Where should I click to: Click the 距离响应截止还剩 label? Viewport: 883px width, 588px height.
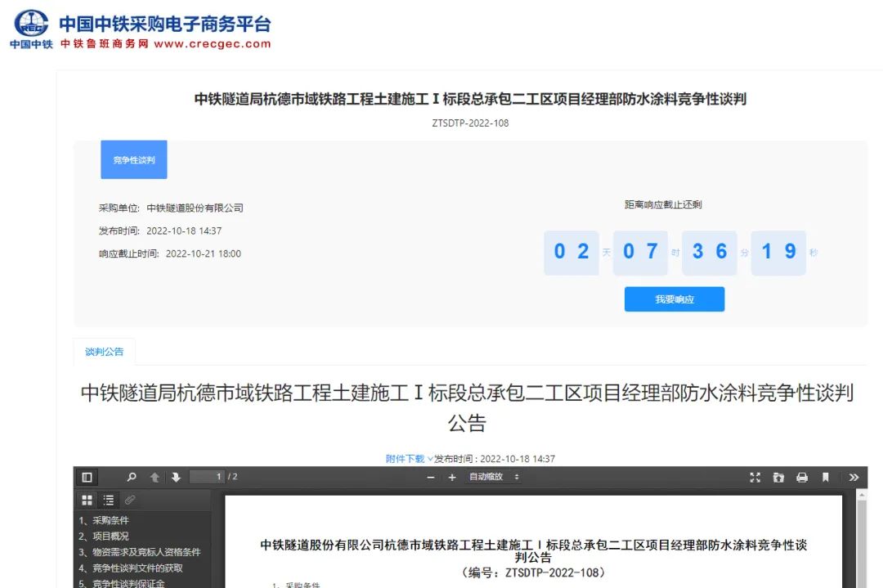click(x=663, y=204)
